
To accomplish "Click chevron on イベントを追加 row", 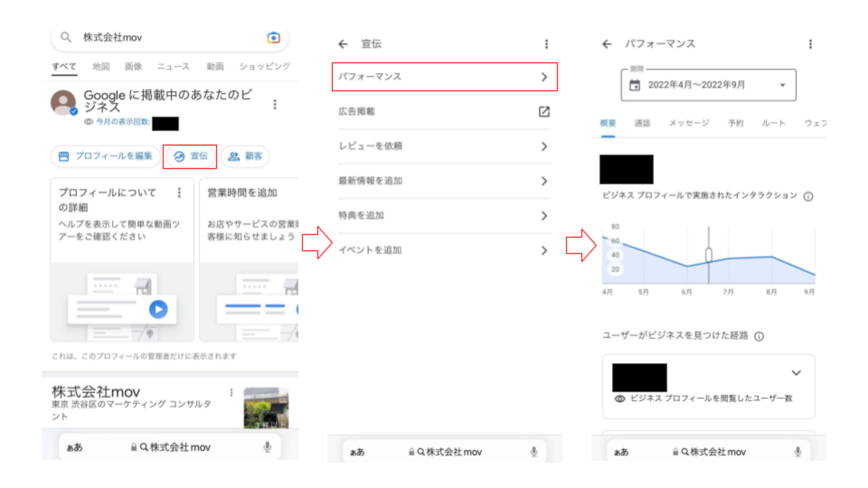I will [544, 251].
